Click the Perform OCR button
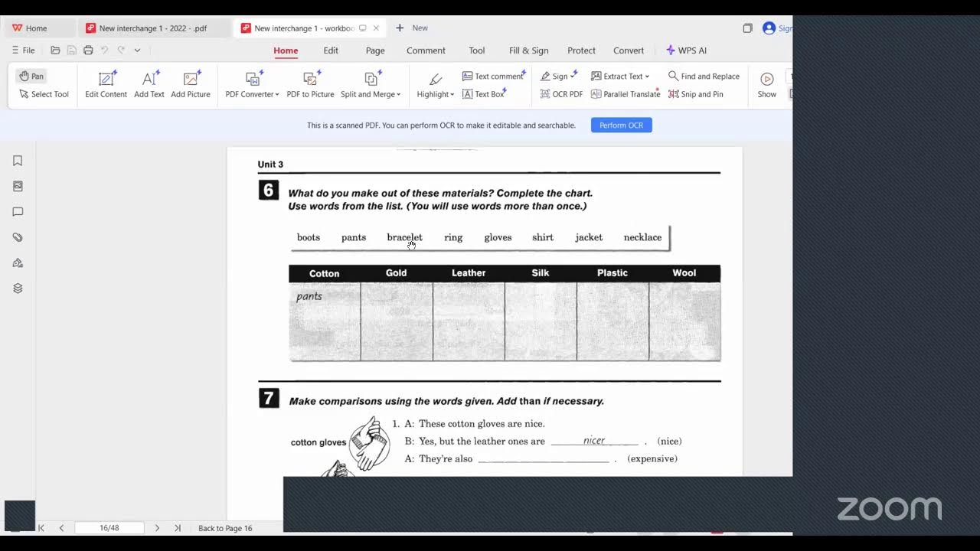The width and height of the screenshot is (980, 551). [621, 126]
